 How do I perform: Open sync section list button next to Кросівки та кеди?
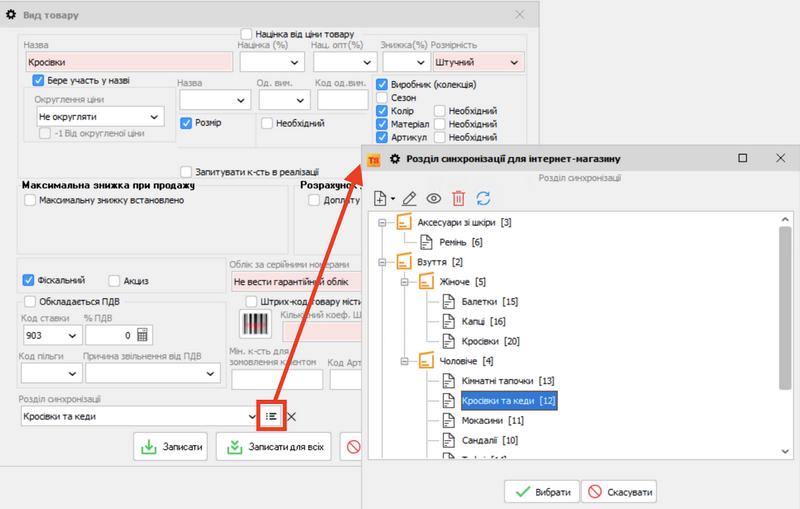271,416
